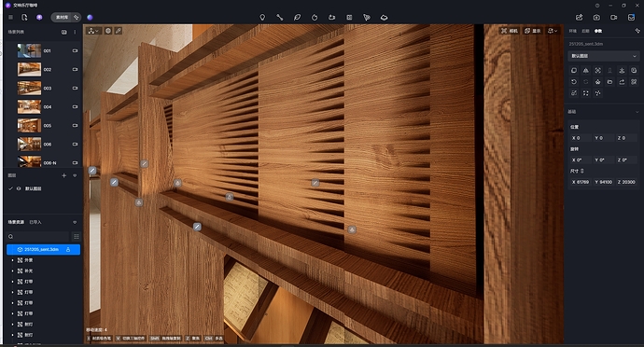Click the 显示 display button in viewport
Viewport: 644px width, 347px height.
point(533,31)
